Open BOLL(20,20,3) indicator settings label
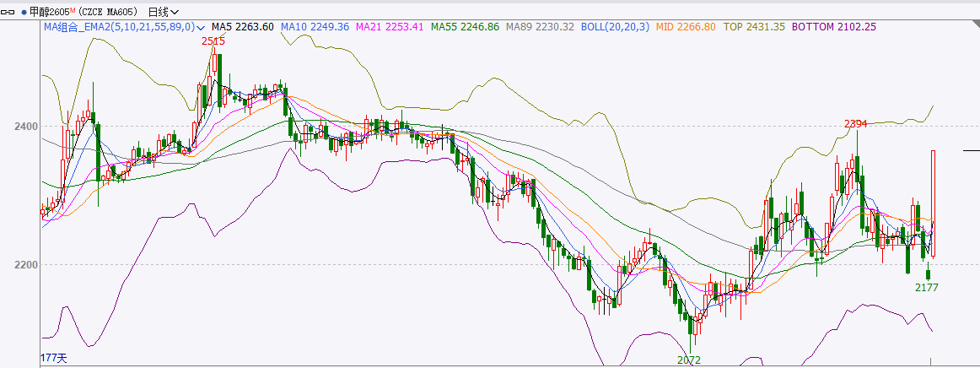Image resolution: width=980 pixels, height=368 pixels. pos(618,27)
